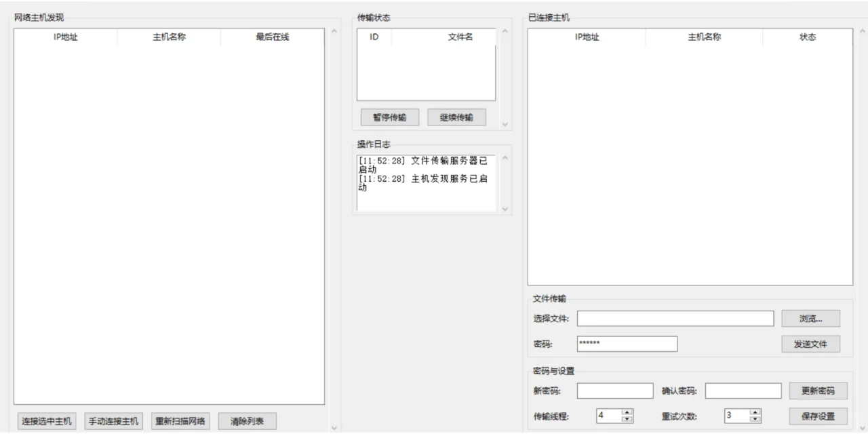The width and height of the screenshot is (868, 434).
Task: Increase 传输线程 using the up arrow
Action: coord(627,412)
